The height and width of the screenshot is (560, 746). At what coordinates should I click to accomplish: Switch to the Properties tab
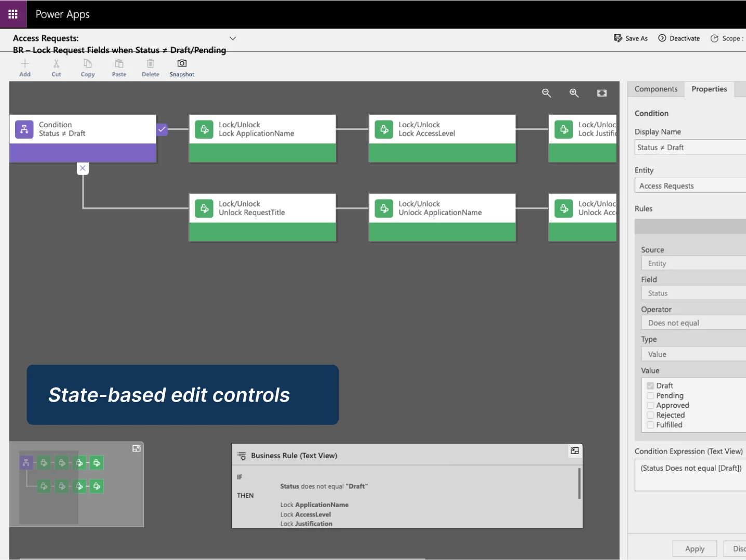click(709, 89)
